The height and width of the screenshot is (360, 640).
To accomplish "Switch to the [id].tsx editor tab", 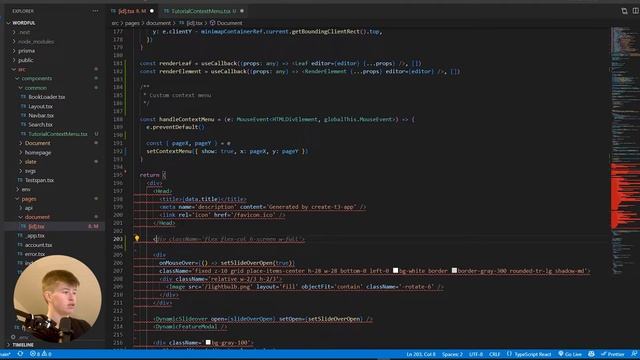I will click(132, 11).
